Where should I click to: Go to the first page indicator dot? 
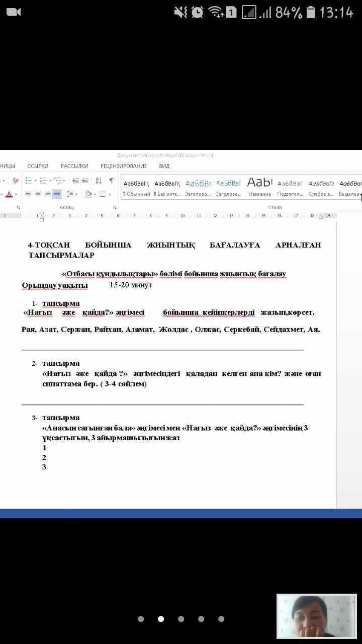[x=141, y=619]
